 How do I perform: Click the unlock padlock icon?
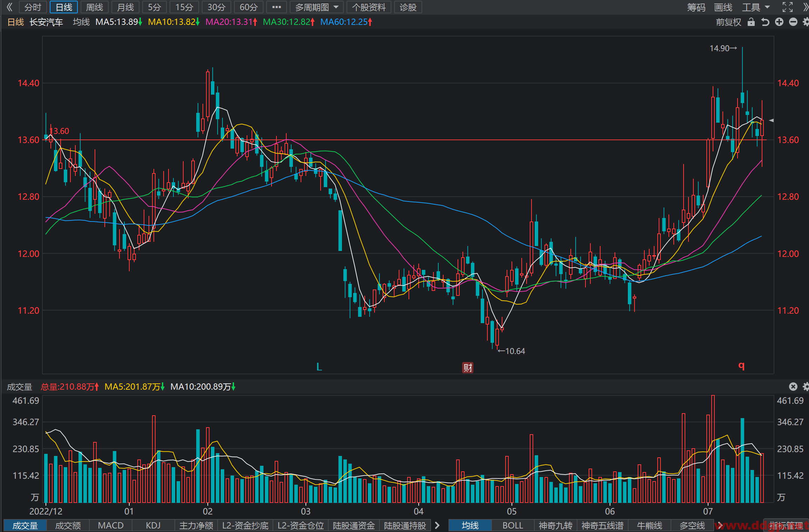tap(751, 22)
